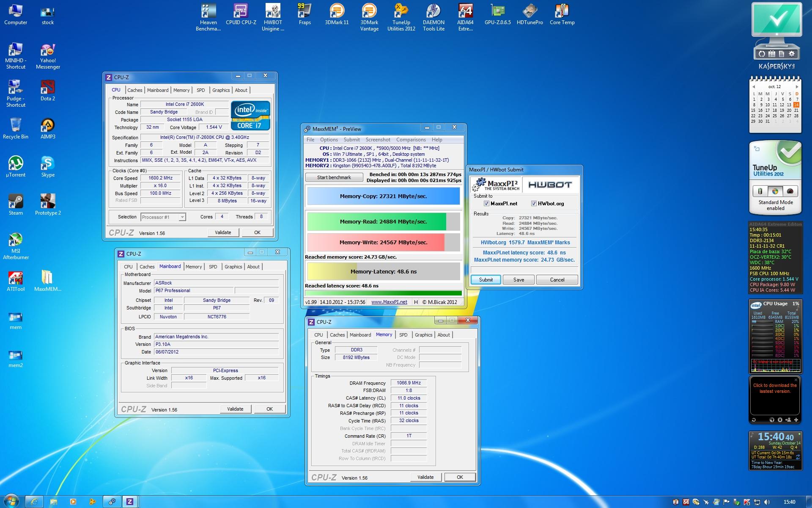Click Save in the HWbot Submit dialog
Viewport: 812px width, 508px height.
[518, 280]
